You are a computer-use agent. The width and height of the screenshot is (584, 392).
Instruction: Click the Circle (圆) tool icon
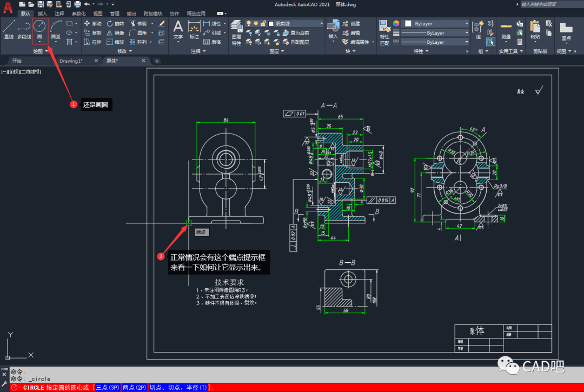point(40,26)
